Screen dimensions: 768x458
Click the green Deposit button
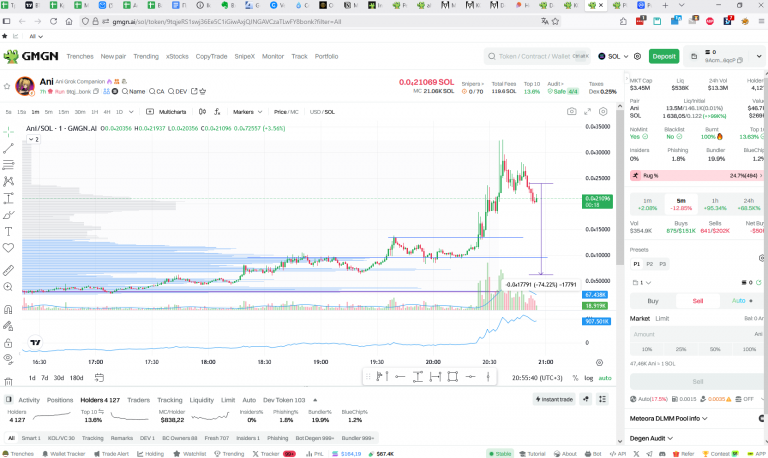664,56
